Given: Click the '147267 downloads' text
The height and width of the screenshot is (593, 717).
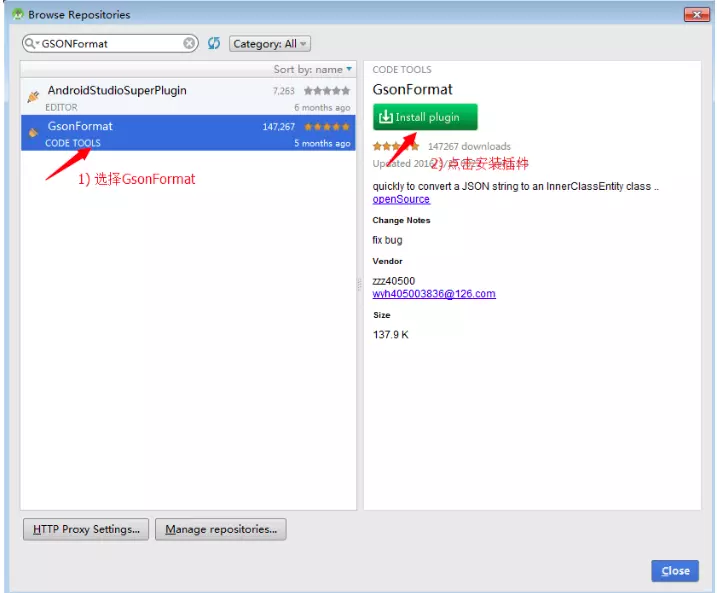Looking at the screenshot, I should (x=469, y=146).
